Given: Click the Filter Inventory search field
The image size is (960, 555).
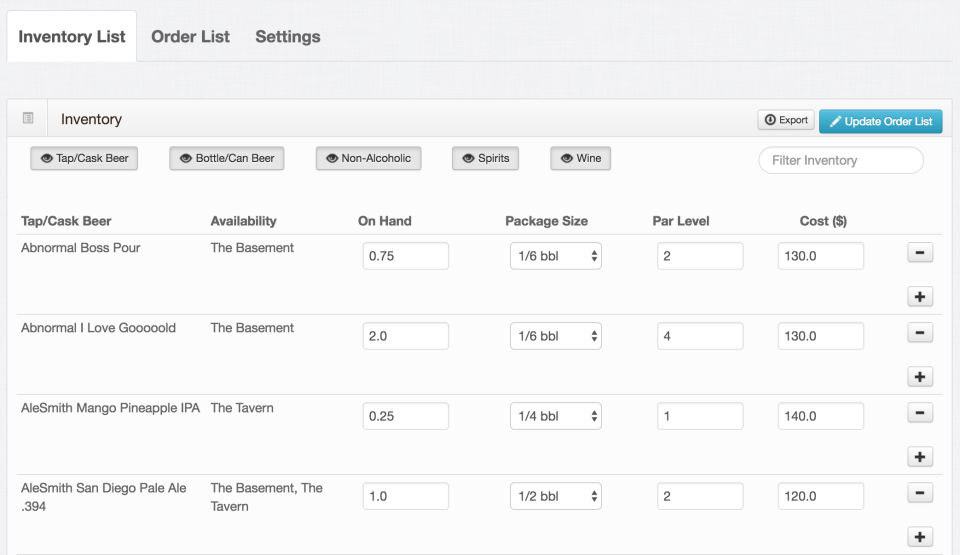Looking at the screenshot, I should pos(840,160).
